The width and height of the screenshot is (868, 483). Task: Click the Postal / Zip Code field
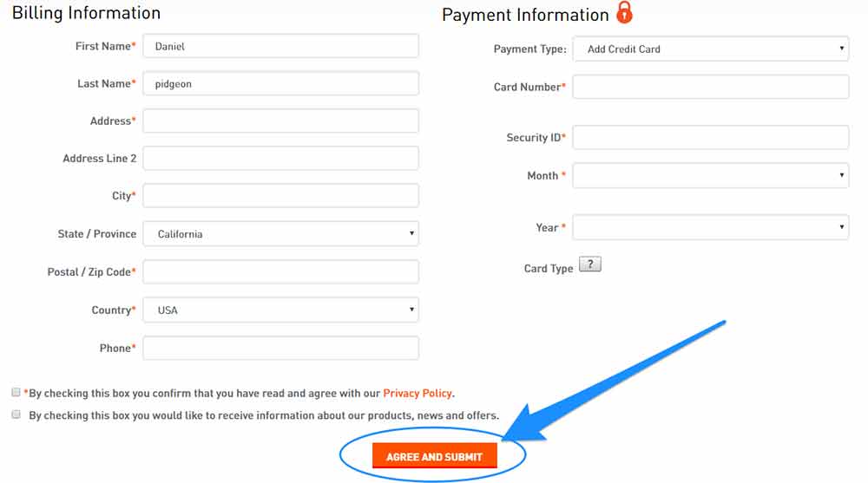[x=280, y=271]
